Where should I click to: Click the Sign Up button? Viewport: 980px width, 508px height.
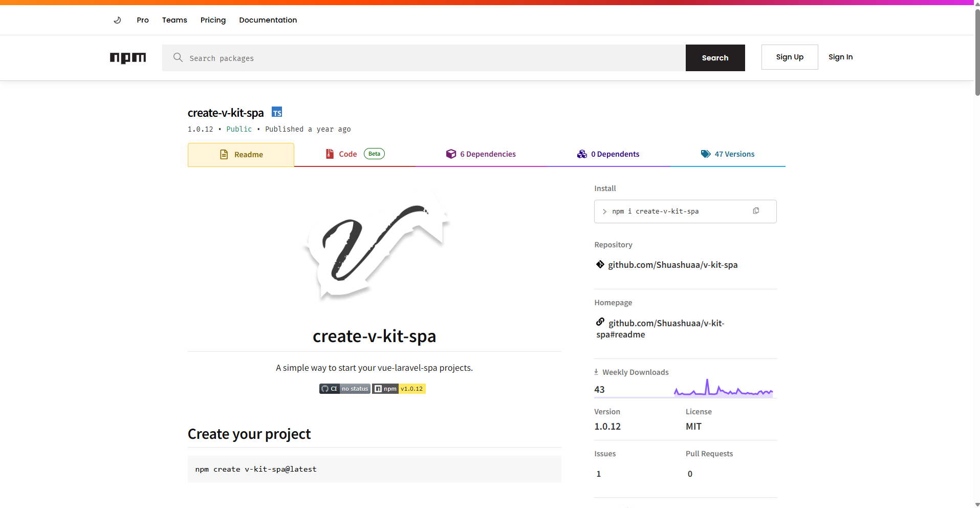click(x=790, y=57)
